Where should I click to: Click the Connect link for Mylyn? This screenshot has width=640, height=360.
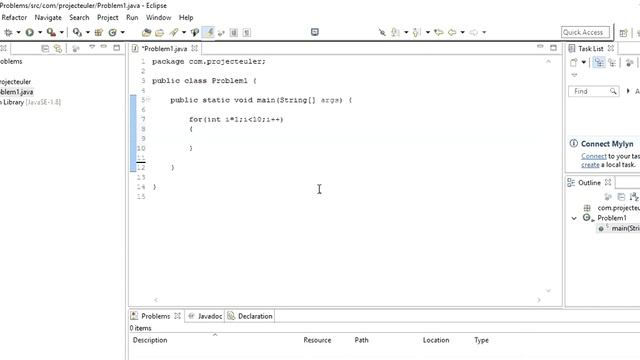[594, 156]
